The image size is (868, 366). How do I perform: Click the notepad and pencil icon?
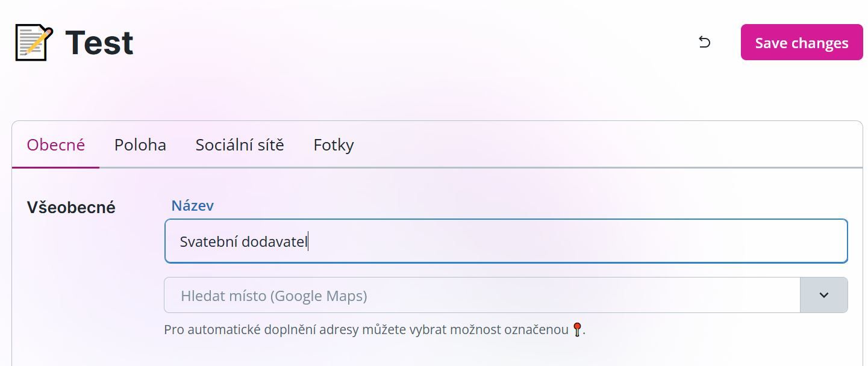click(34, 43)
